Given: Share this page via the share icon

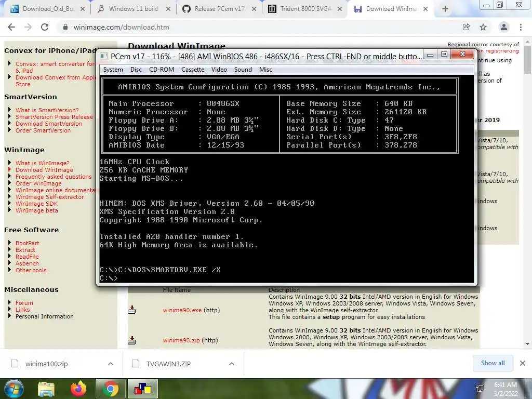Looking at the screenshot, I should pyautogui.click(x=467, y=27).
